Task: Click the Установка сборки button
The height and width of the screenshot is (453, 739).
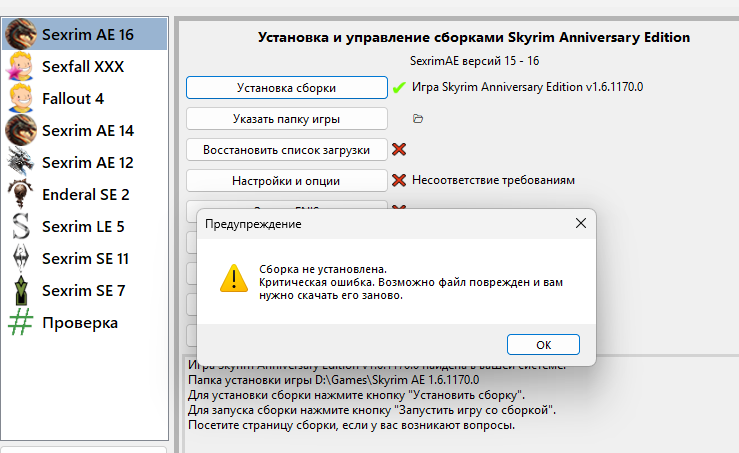Action: 286,88
